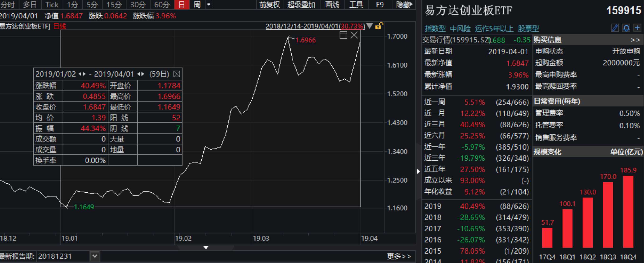Click the green low label 1.1649 on chart
Screen dimensions: 644x263
[x=84, y=207]
